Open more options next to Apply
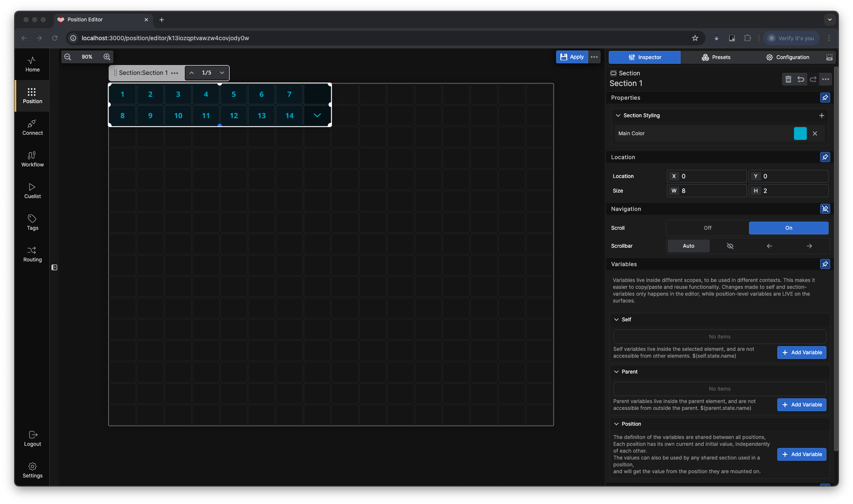 pyautogui.click(x=594, y=57)
